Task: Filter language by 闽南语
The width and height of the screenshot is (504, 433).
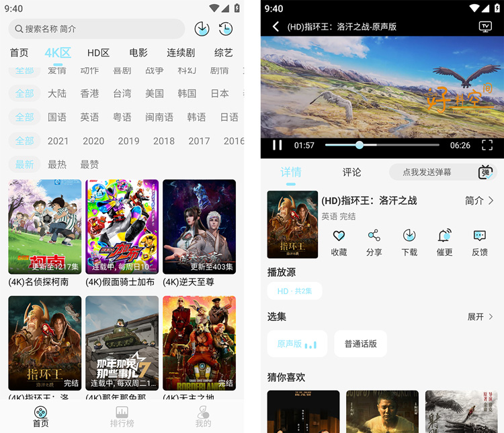Action: coord(159,117)
